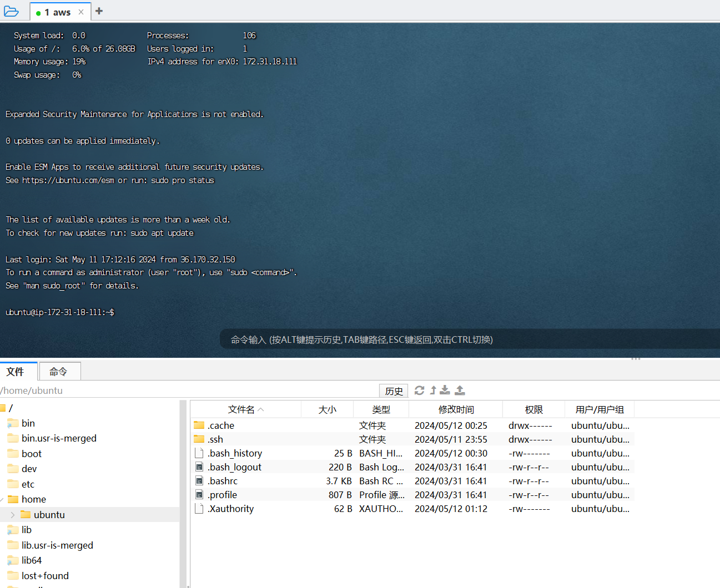Sort by 修改时间 column header

[456, 409]
